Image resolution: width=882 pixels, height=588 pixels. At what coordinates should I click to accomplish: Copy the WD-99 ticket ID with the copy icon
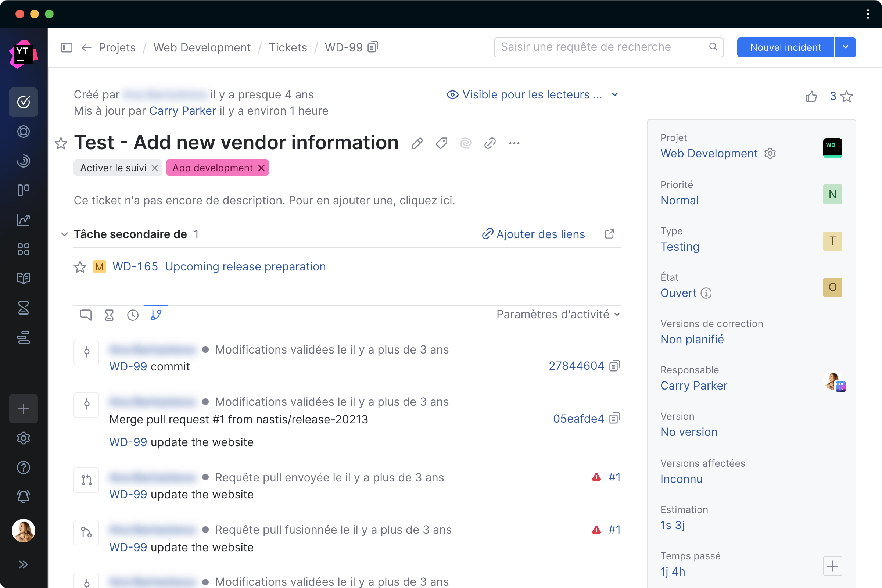(372, 47)
